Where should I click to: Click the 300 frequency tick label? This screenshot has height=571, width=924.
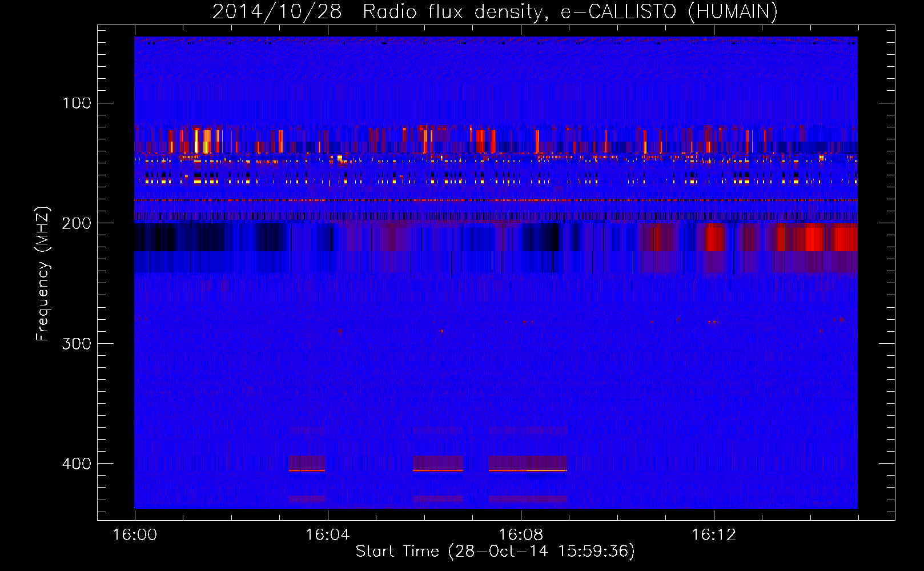[x=77, y=344]
